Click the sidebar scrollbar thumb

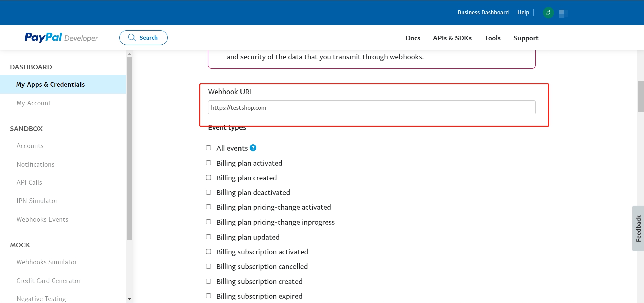tap(129, 149)
